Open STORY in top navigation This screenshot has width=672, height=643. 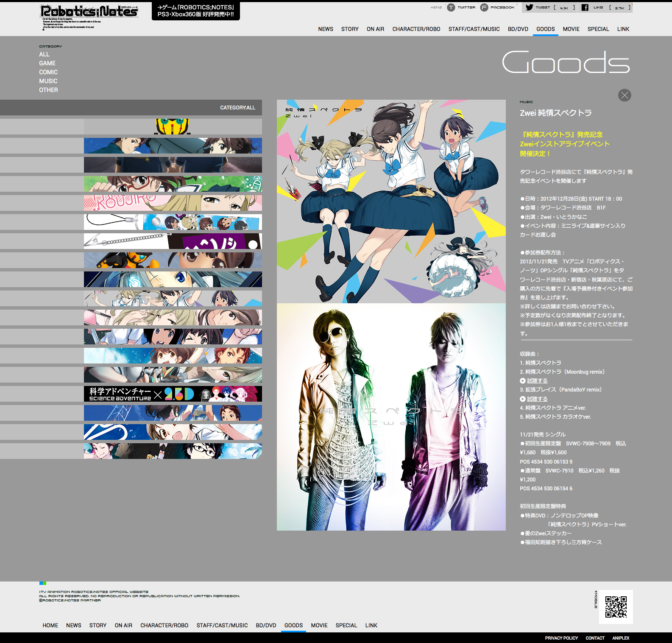[350, 29]
